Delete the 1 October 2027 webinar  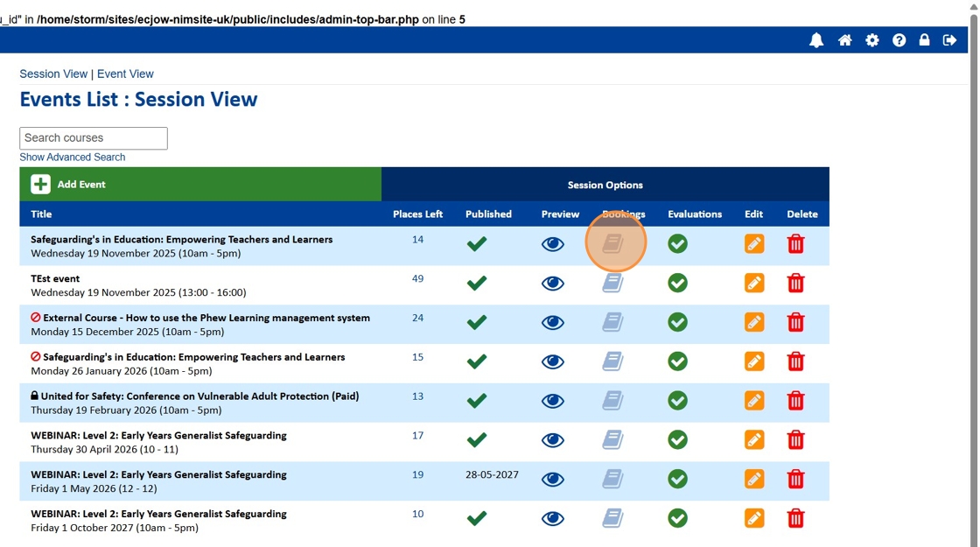point(795,518)
